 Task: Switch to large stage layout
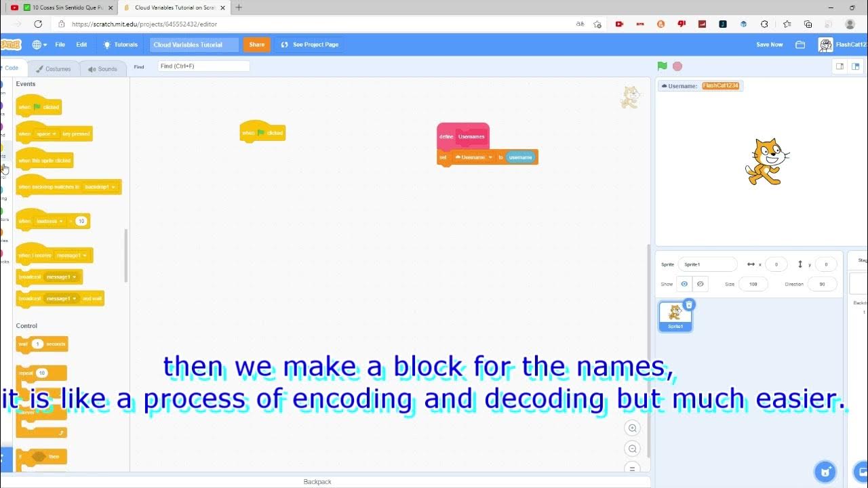click(856, 66)
